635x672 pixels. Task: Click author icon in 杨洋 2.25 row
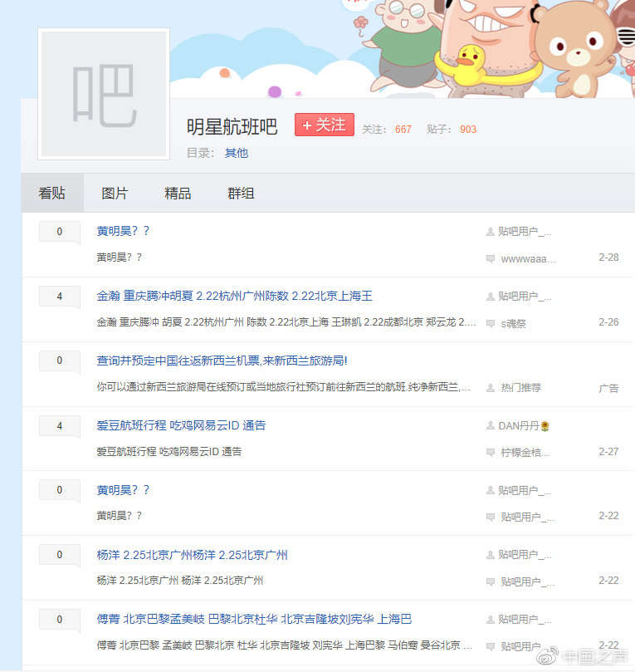tap(491, 556)
